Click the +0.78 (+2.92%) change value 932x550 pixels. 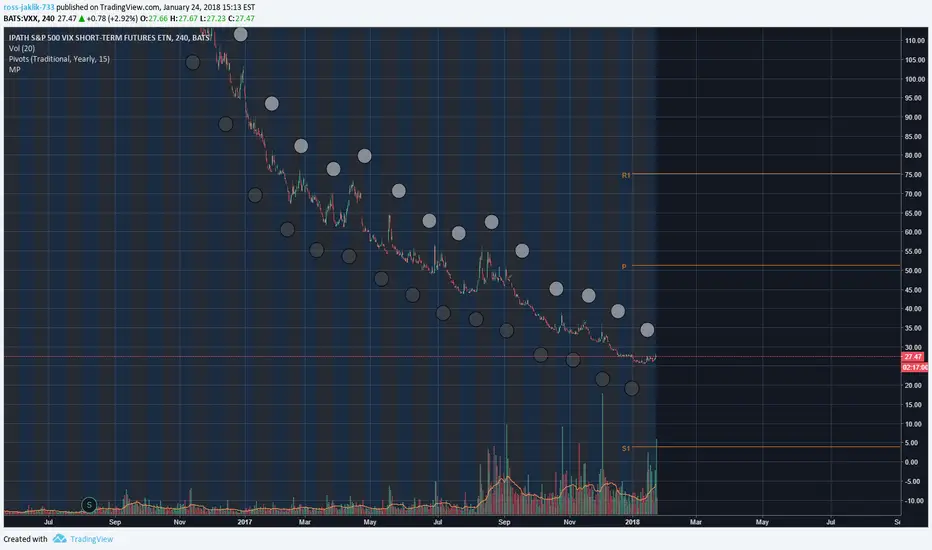(x=112, y=18)
